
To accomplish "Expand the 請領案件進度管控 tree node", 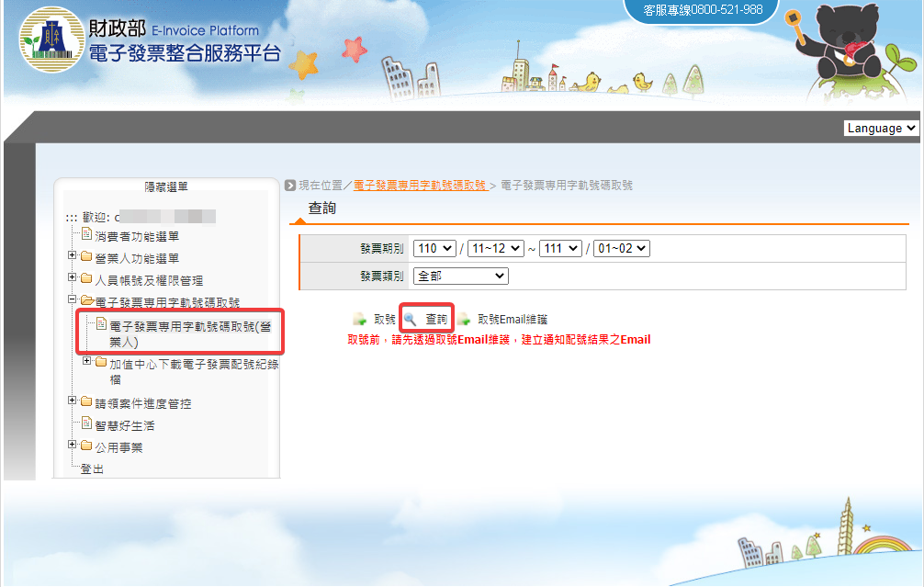I will [x=73, y=401].
